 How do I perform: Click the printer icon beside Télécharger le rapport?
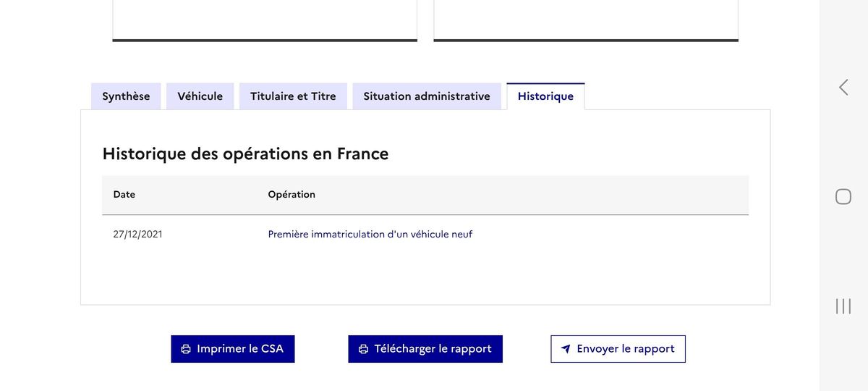(363, 349)
